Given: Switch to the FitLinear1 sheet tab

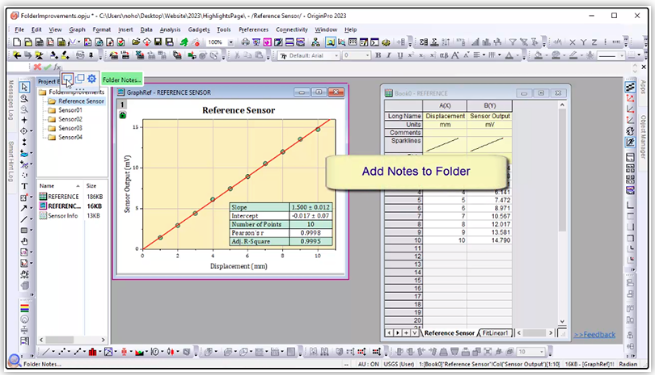Looking at the screenshot, I should (495, 333).
